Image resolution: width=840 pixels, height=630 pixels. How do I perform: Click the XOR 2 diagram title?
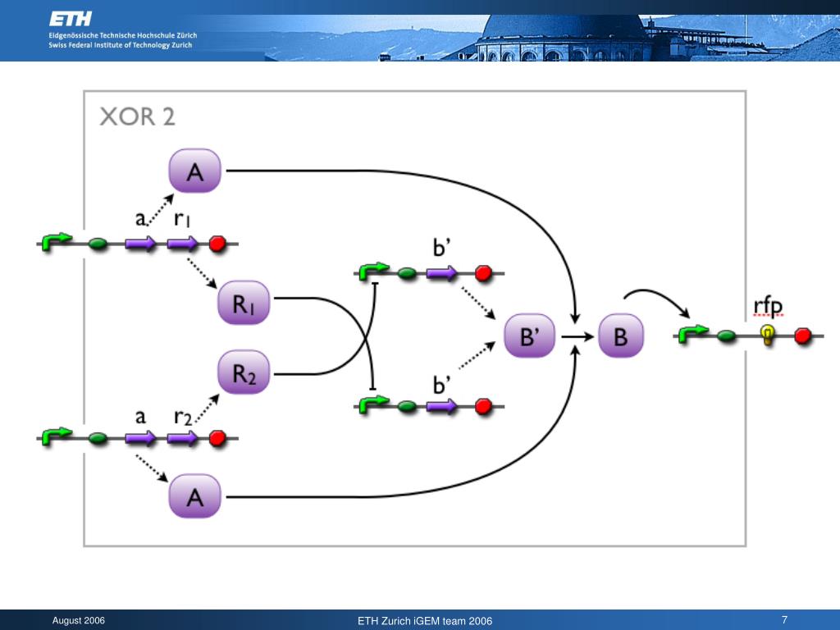tap(137, 116)
